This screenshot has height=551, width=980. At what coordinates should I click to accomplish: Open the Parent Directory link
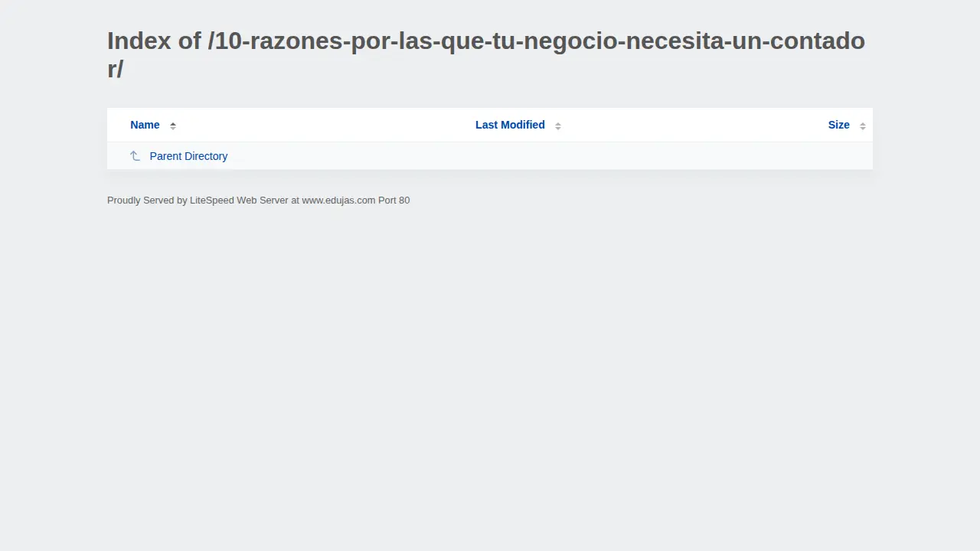click(188, 156)
